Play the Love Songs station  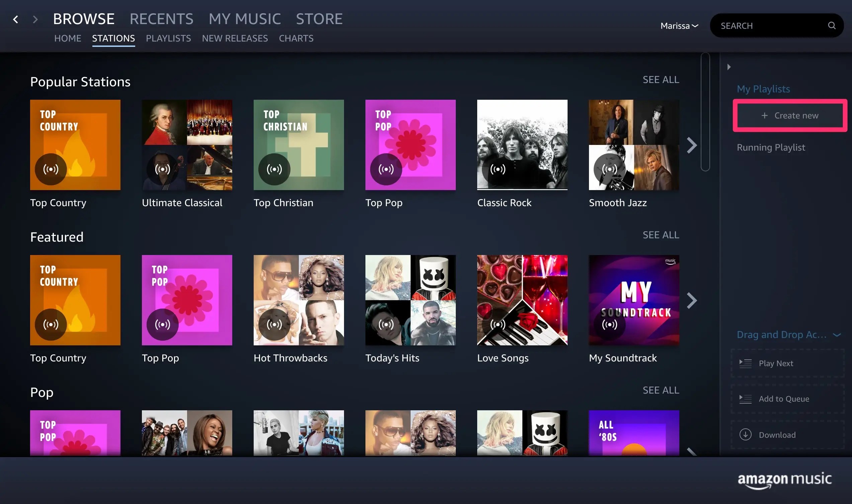(498, 324)
